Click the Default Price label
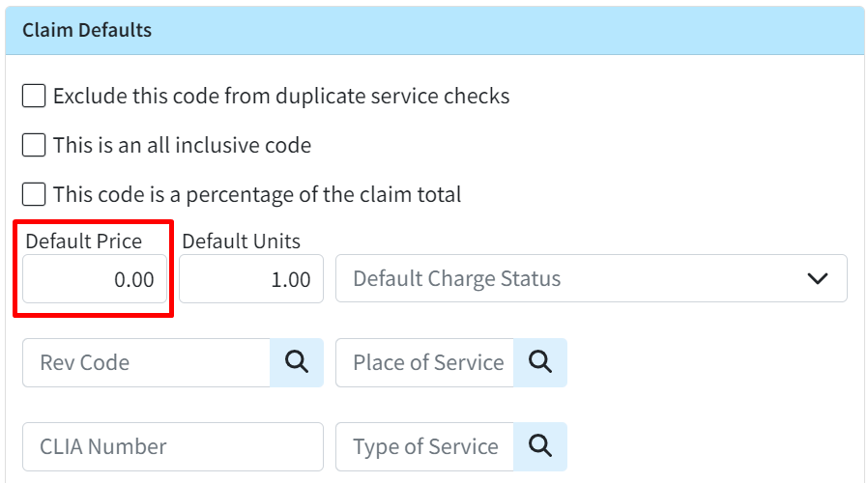 click(83, 241)
